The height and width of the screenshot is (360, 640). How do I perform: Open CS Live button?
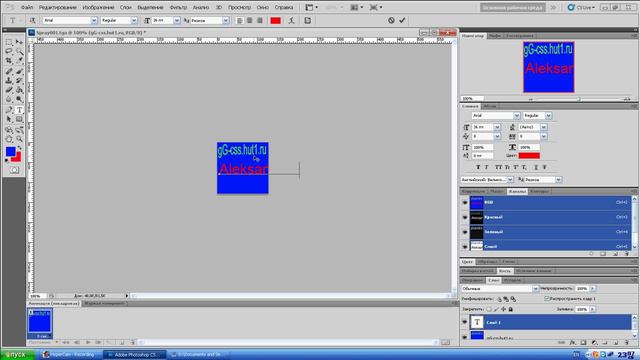pos(581,7)
